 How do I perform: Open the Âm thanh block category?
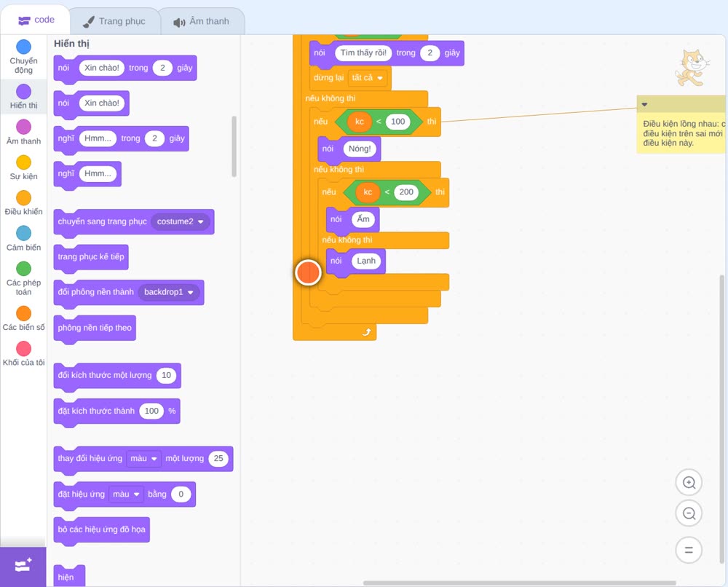[x=24, y=132]
